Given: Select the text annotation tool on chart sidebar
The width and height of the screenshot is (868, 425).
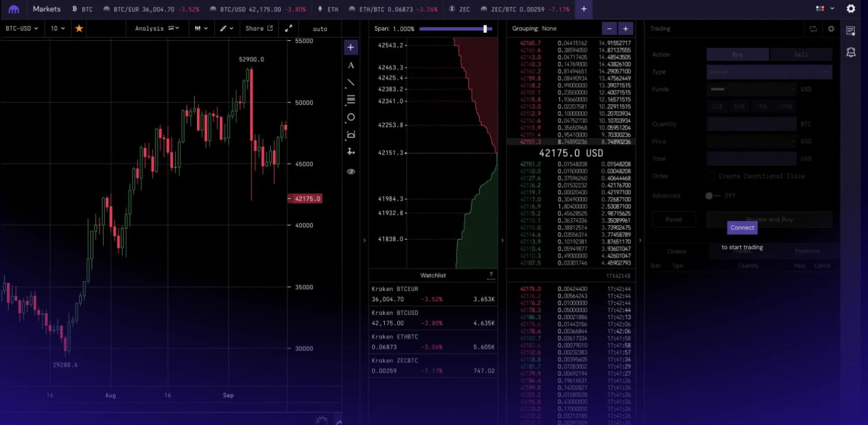Looking at the screenshot, I should (x=350, y=65).
